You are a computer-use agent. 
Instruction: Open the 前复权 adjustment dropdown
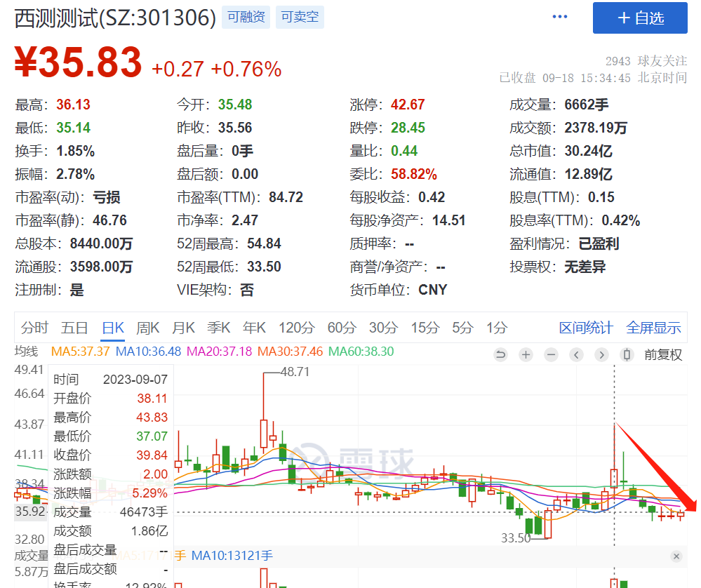tap(663, 355)
